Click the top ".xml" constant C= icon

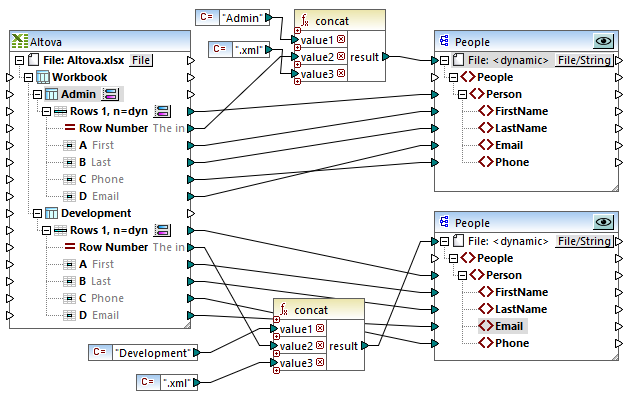pyautogui.click(x=220, y=49)
